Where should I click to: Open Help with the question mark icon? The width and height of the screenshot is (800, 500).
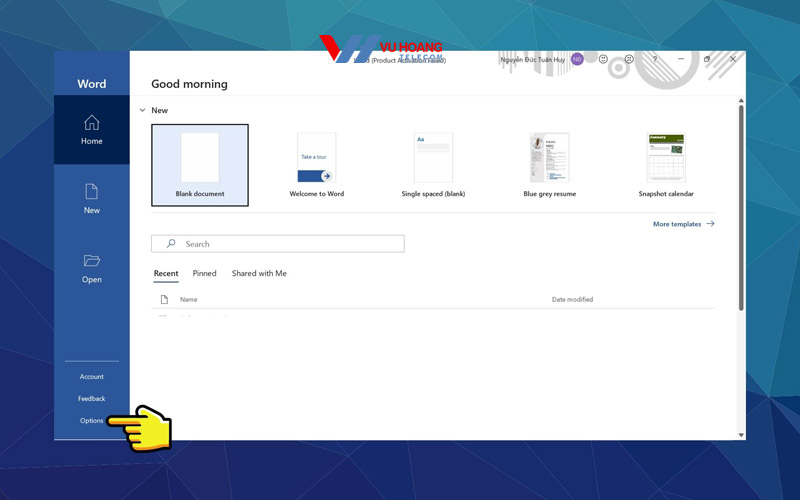655,60
